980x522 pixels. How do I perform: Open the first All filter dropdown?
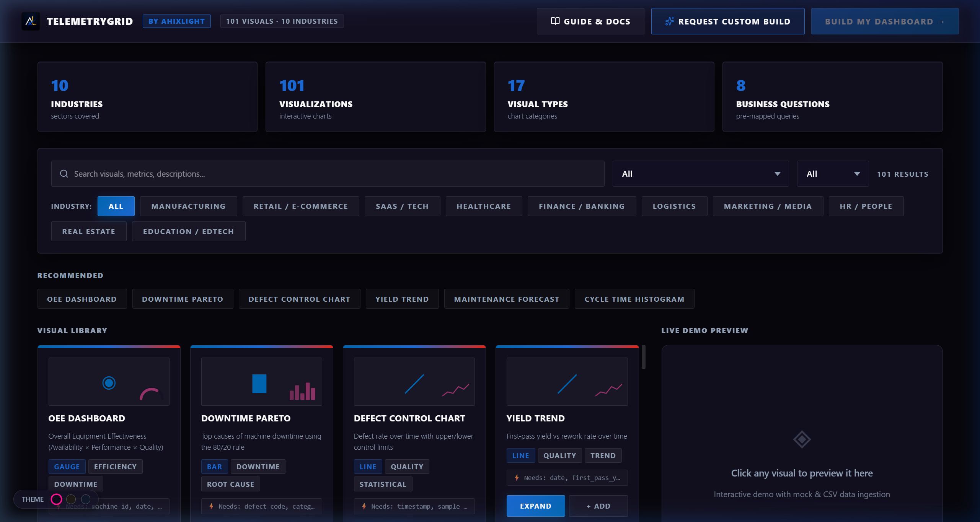pos(701,174)
